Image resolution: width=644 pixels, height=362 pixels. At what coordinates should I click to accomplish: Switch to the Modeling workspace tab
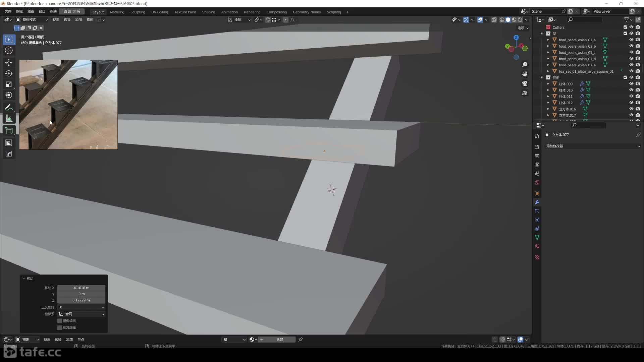coord(117,12)
